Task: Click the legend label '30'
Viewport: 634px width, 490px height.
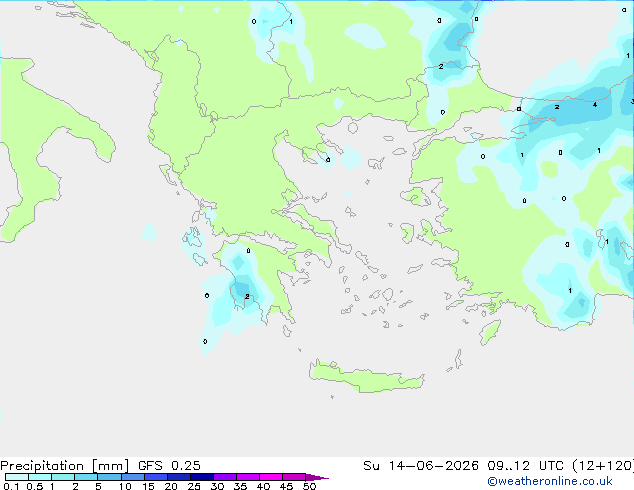Action: pos(217,486)
